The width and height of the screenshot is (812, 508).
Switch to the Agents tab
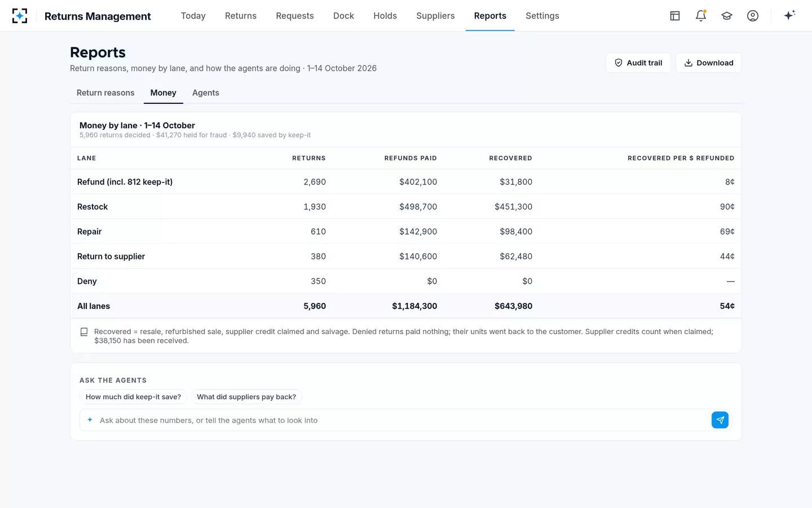206,93
